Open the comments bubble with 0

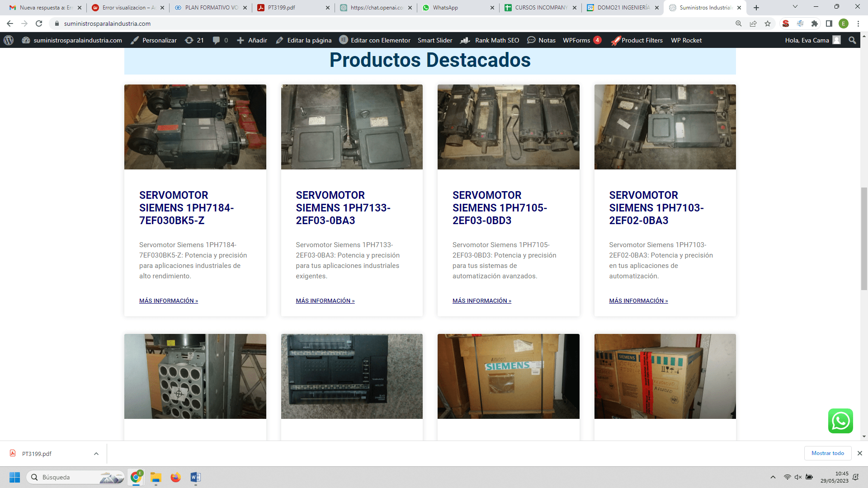pyautogui.click(x=220, y=40)
